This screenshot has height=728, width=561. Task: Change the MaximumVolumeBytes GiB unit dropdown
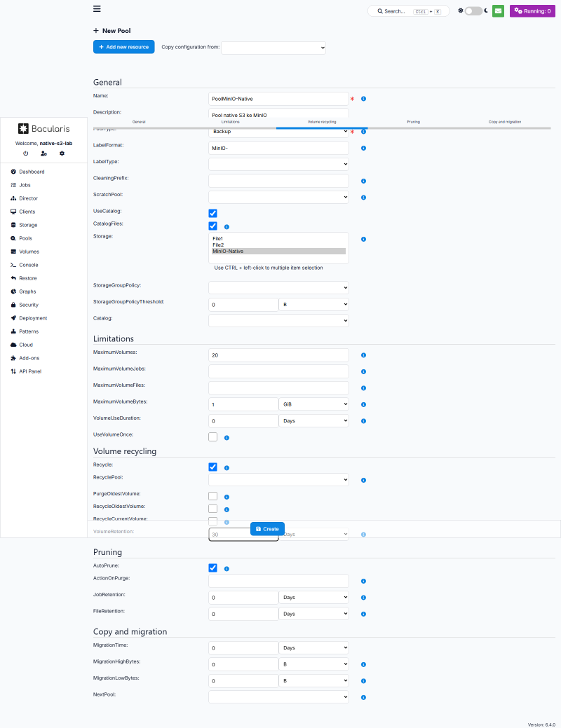pyautogui.click(x=313, y=404)
